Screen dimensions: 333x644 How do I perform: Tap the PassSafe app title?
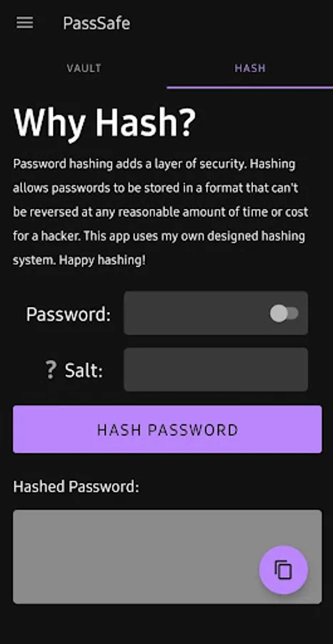tap(96, 24)
